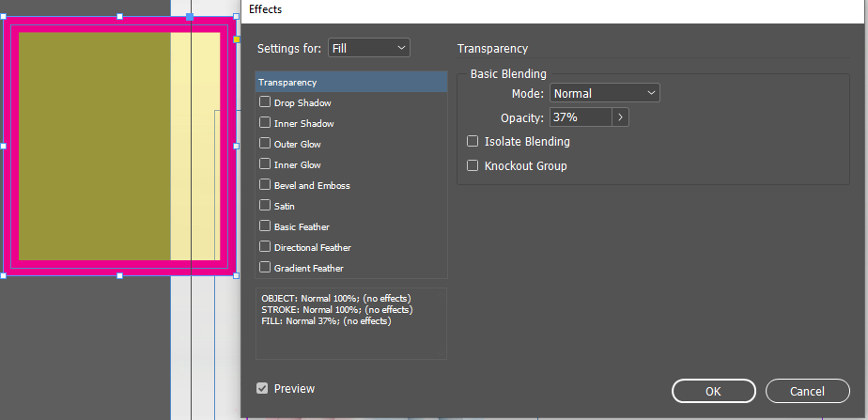Check the Directional Feather box

tap(266, 247)
